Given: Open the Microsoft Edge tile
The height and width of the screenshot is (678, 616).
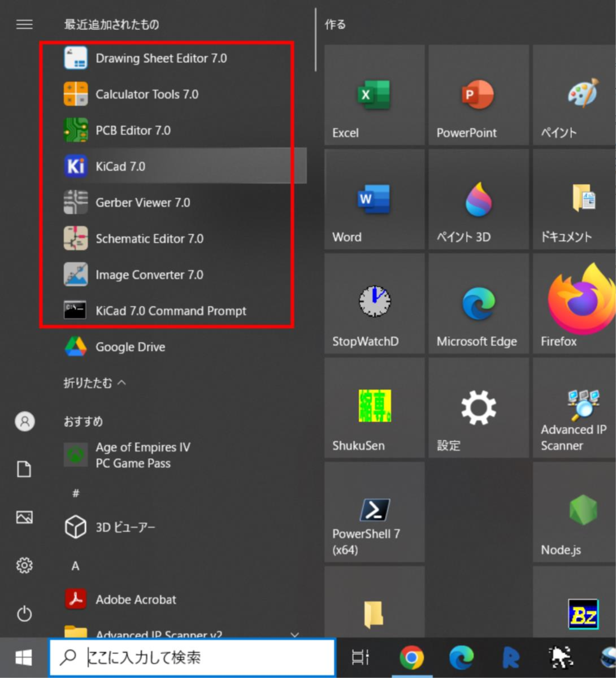Looking at the screenshot, I should [479, 303].
